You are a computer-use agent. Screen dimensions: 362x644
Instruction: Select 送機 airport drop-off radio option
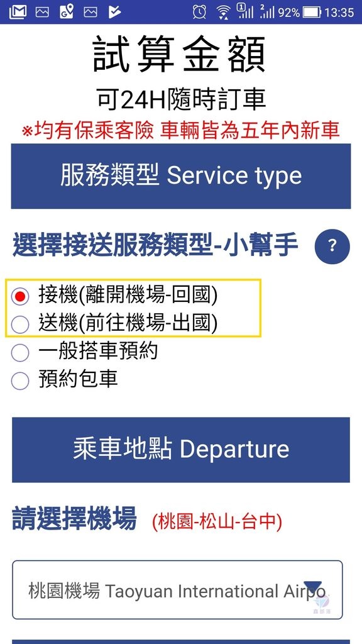[20, 325]
